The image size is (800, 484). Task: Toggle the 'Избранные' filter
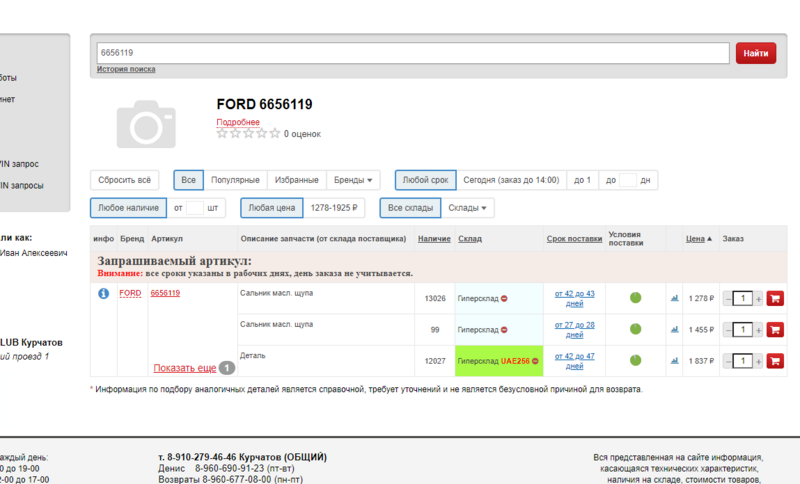[x=297, y=180]
